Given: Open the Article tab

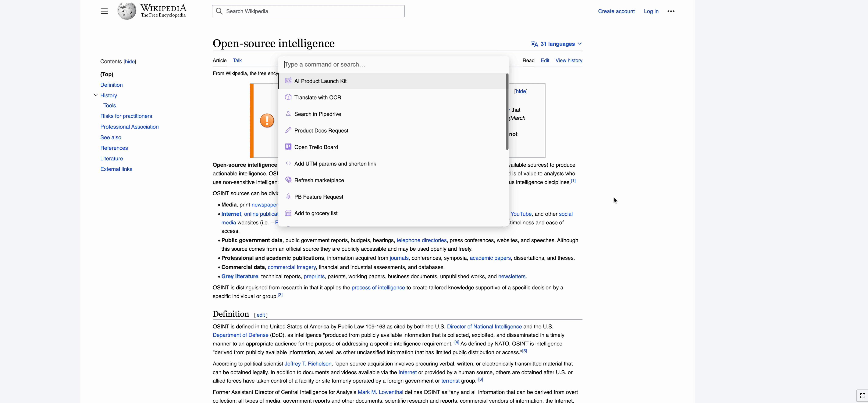Looking at the screenshot, I should (219, 60).
